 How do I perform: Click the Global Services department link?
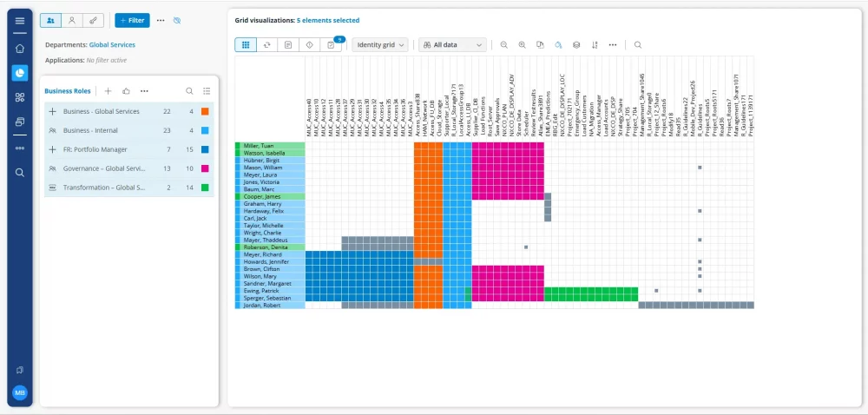[112, 44]
